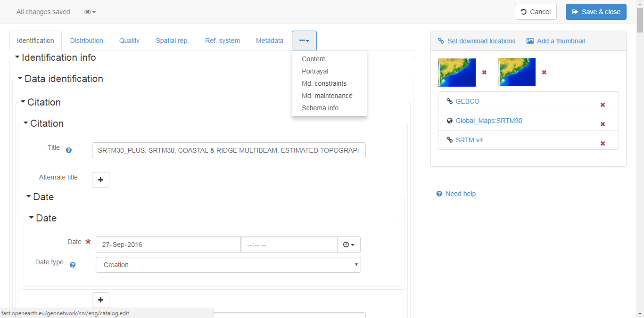
Task: Select Md. maintenance menu entry
Action: pos(327,96)
